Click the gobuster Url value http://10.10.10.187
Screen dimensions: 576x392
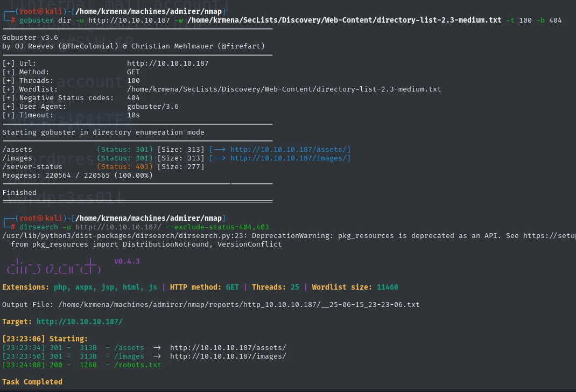point(167,63)
